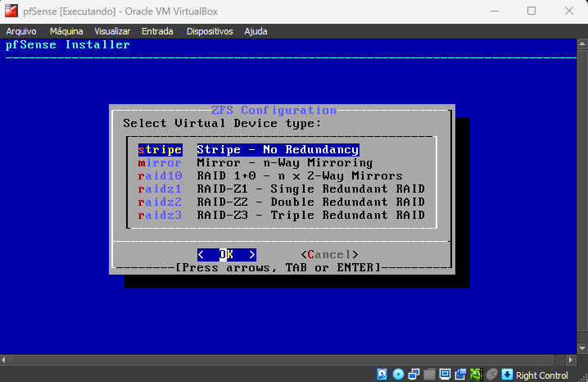Select the mirror option tag
The height and width of the screenshot is (382, 588).
click(161, 163)
